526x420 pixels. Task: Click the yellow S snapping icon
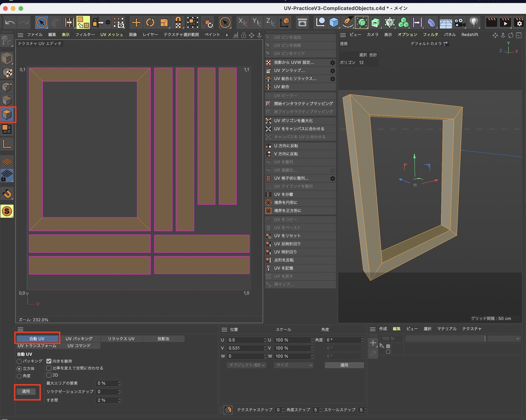(7, 211)
